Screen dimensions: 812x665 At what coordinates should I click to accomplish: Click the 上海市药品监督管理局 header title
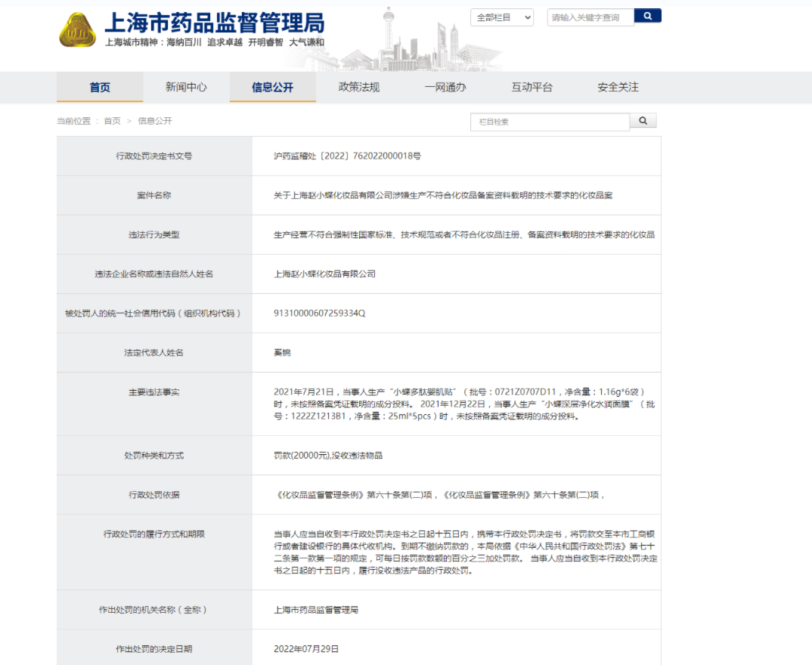tap(215, 22)
